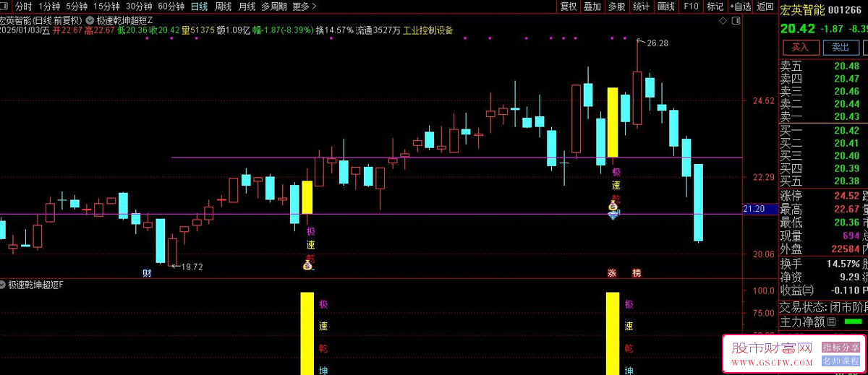This screenshot has height=375, width=868.
Task: Switch to the 月线 monthly chart tab
Action: [x=247, y=7]
